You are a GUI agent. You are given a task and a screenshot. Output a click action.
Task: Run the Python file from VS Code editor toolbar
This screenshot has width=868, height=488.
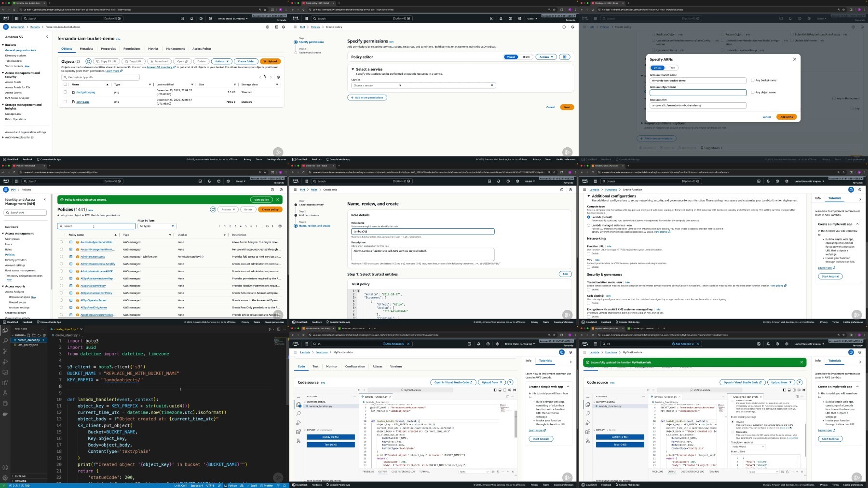270,329
